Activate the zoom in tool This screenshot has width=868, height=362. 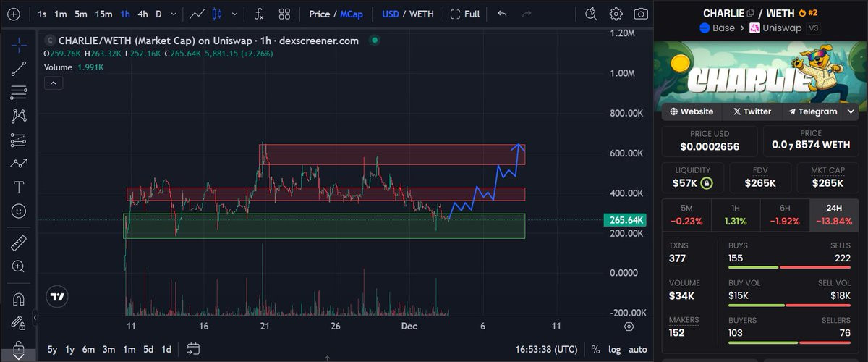(x=19, y=266)
